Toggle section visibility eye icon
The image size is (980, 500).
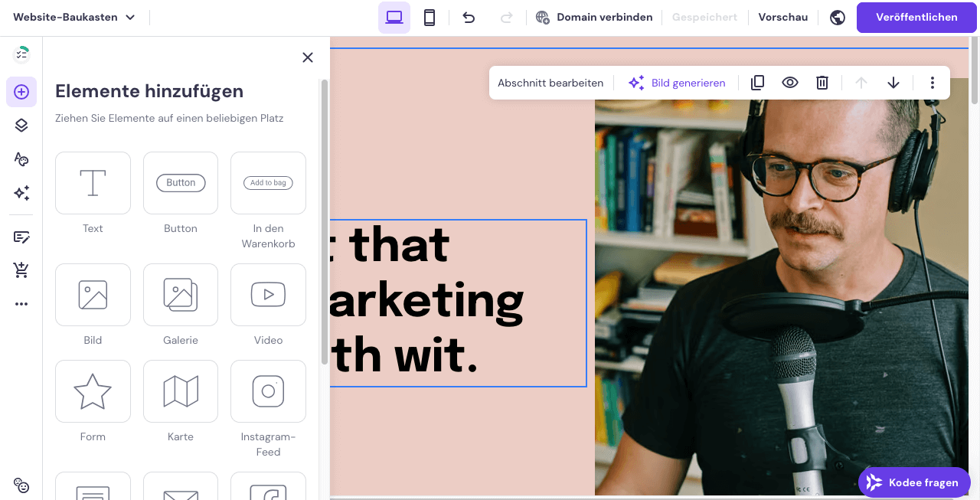pos(790,83)
